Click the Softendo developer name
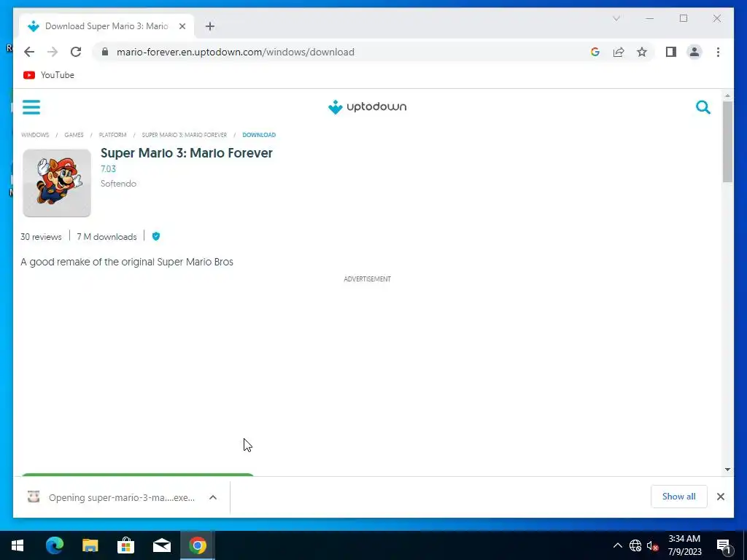This screenshot has width=747, height=560. coord(118,183)
